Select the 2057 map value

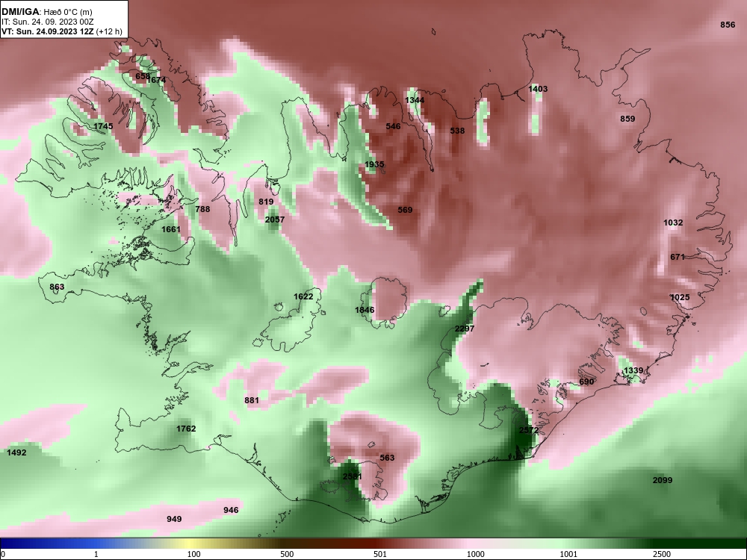(x=275, y=220)
